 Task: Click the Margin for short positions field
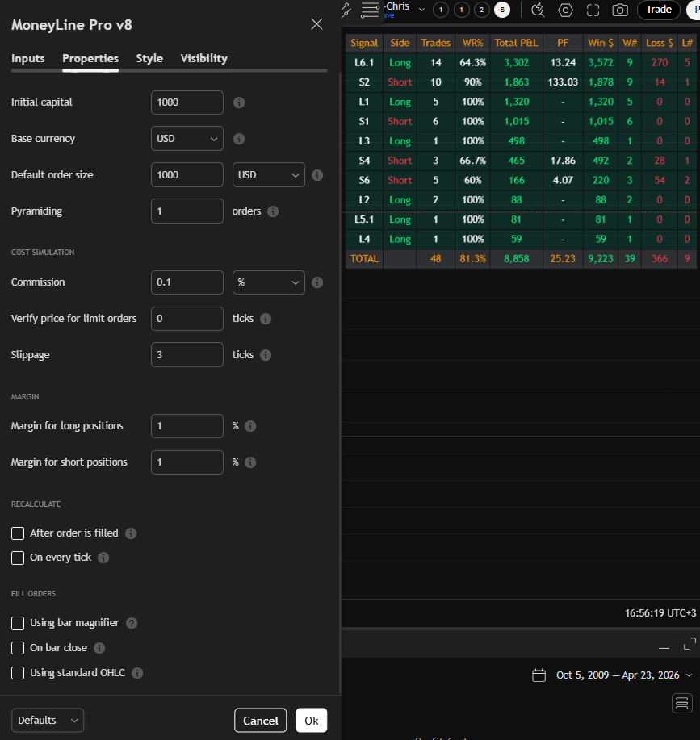187,462
